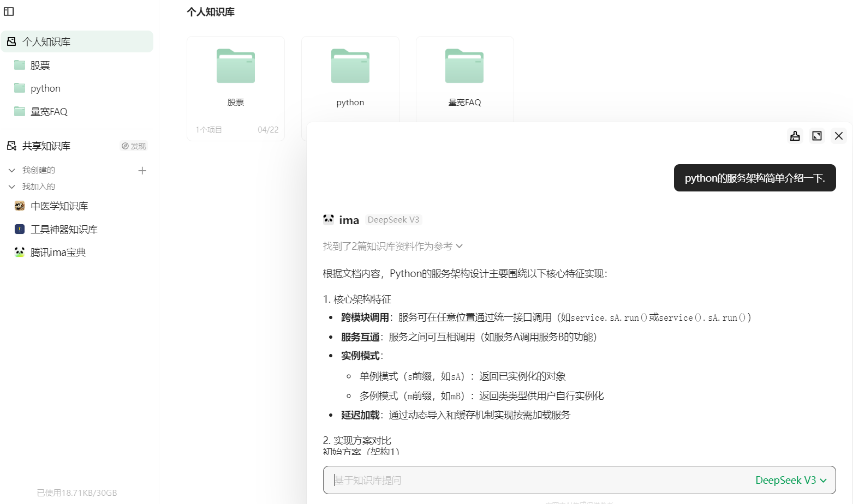
Task: Click the 腾讯ima宝典 panda icon
Action: (20, 253)
